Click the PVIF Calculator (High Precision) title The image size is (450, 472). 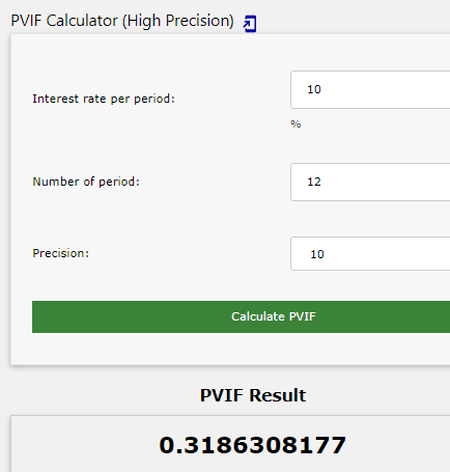click(x=122, y=21)
